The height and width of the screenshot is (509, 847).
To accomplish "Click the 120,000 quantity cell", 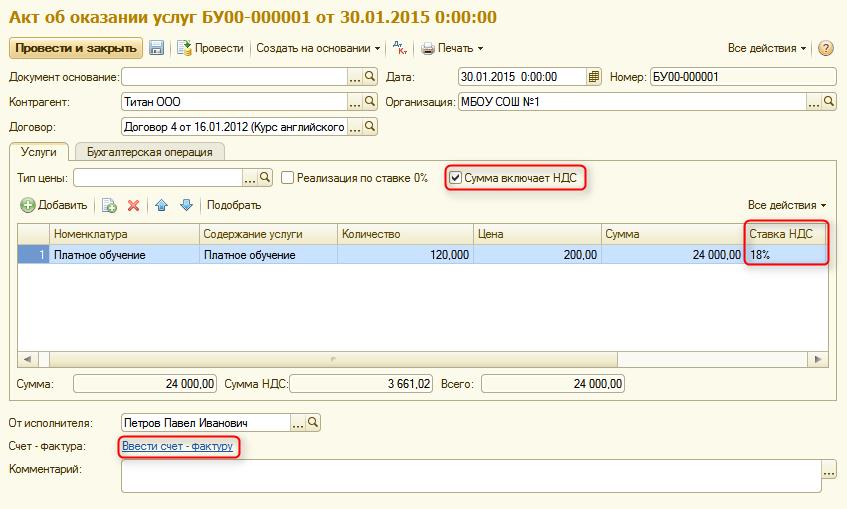I will click(405, 254).
